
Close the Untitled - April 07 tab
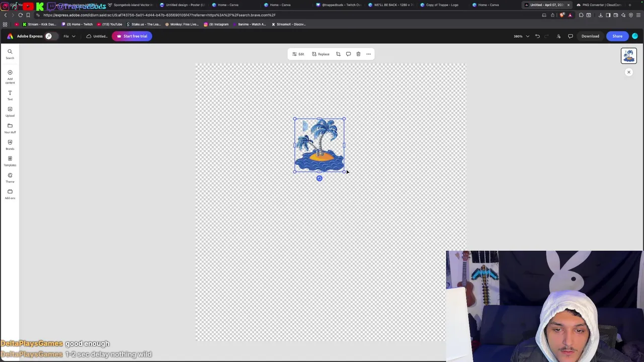(569, 5)
